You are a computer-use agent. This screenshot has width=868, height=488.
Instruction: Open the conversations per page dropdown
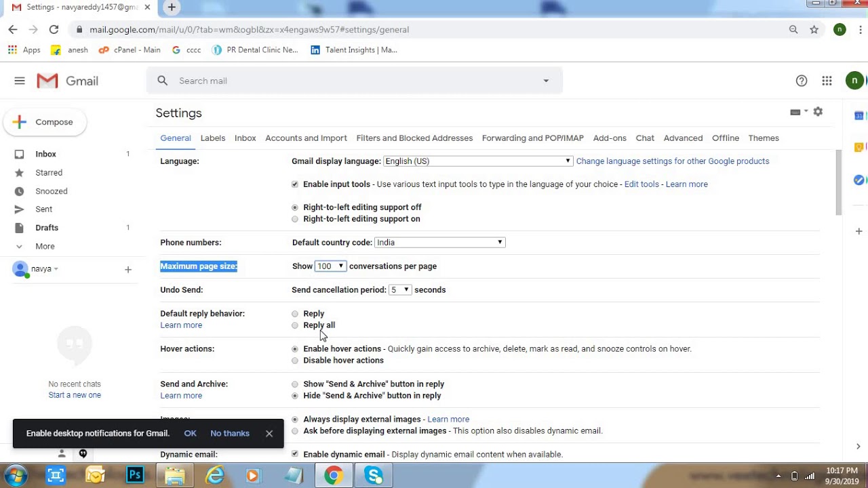click(330, 266)
